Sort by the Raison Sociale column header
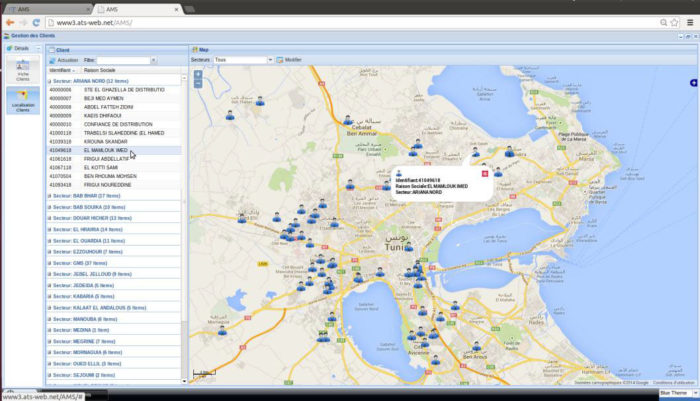Image resolution: width=700 pixels, height=401 pixels. click(x=100, y=70)
